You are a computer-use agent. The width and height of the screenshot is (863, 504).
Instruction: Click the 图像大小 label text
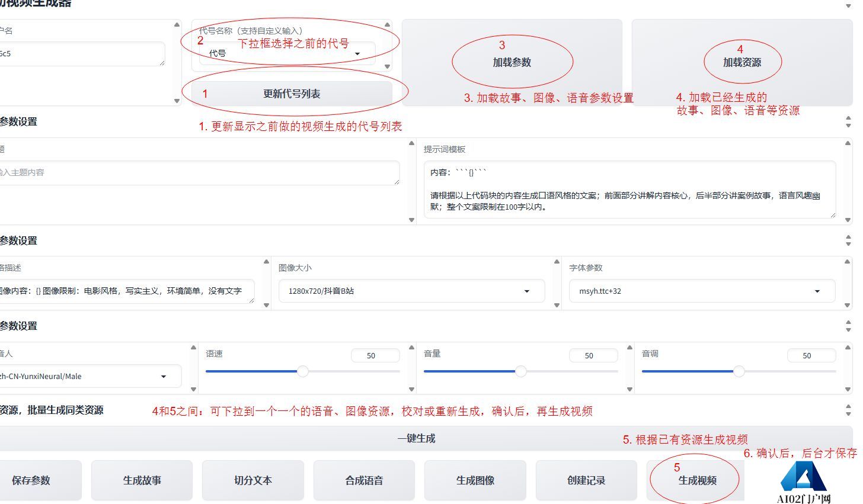pos(295,268)
